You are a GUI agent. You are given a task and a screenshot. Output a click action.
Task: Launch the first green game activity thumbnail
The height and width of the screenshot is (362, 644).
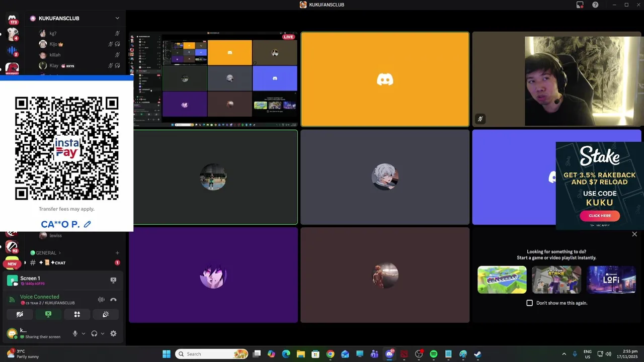click(502, 280)
